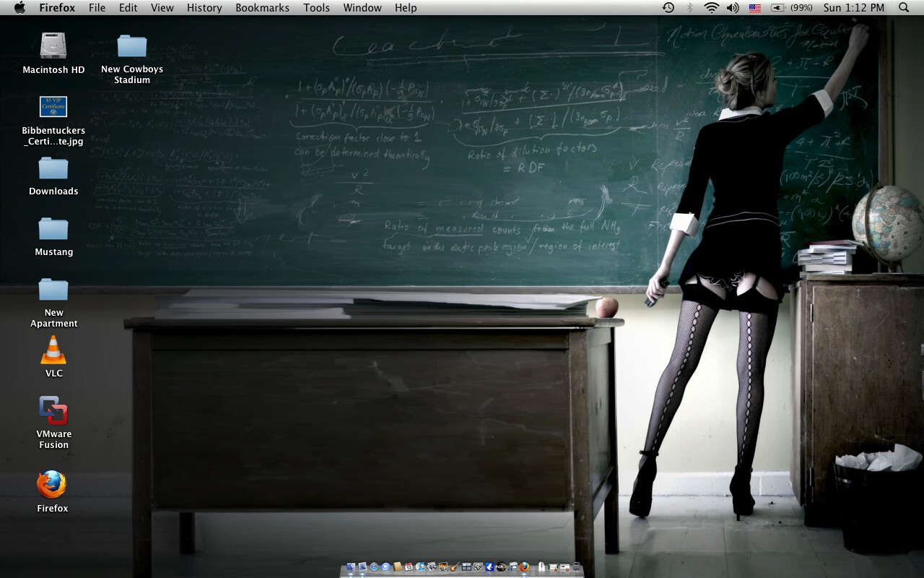Open iCal calendar in the Dock
924x578 pixels.
pos(409,566)
